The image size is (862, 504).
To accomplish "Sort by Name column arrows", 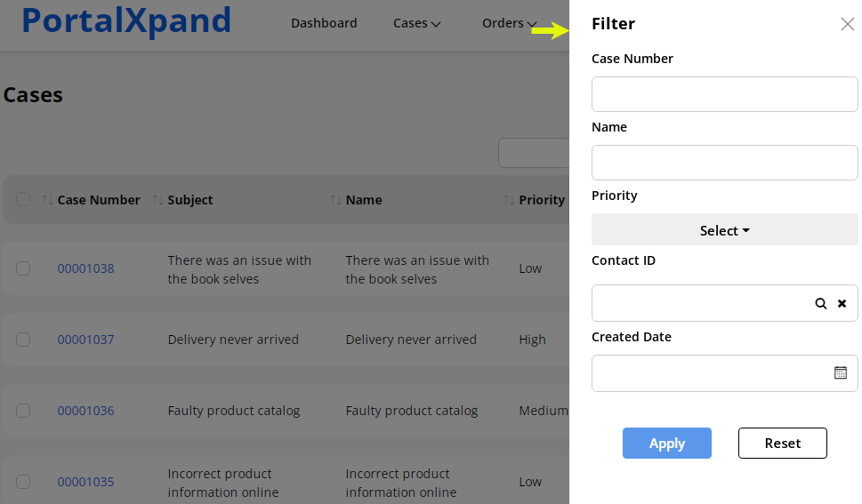I will [336, 200].
